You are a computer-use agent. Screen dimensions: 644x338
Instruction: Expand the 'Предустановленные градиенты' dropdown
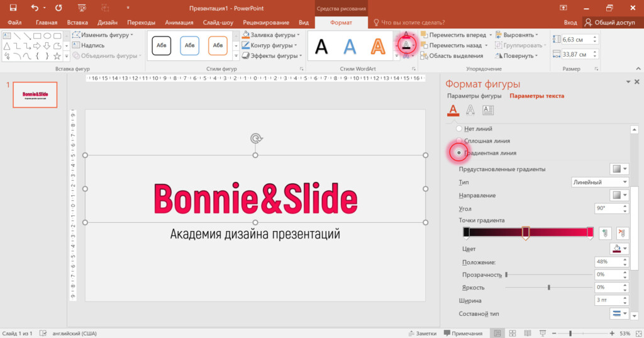pyautogui.click(x=619, y=169)
